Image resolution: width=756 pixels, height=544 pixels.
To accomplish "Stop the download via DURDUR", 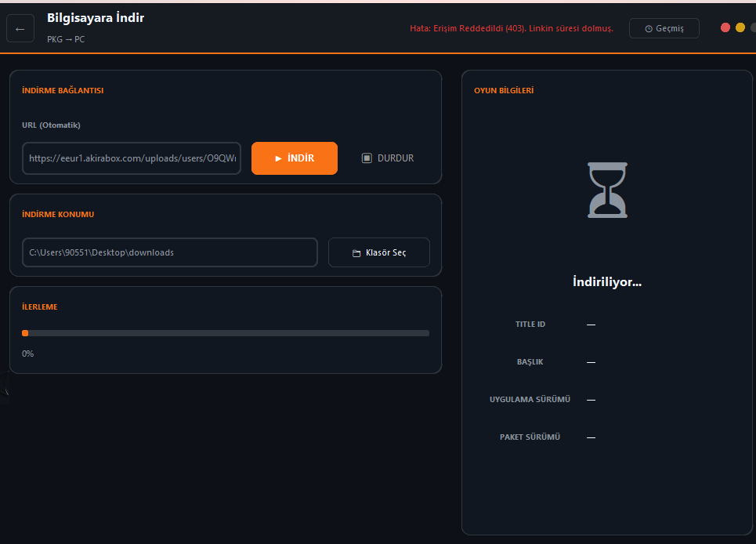I will coord(388,158).
